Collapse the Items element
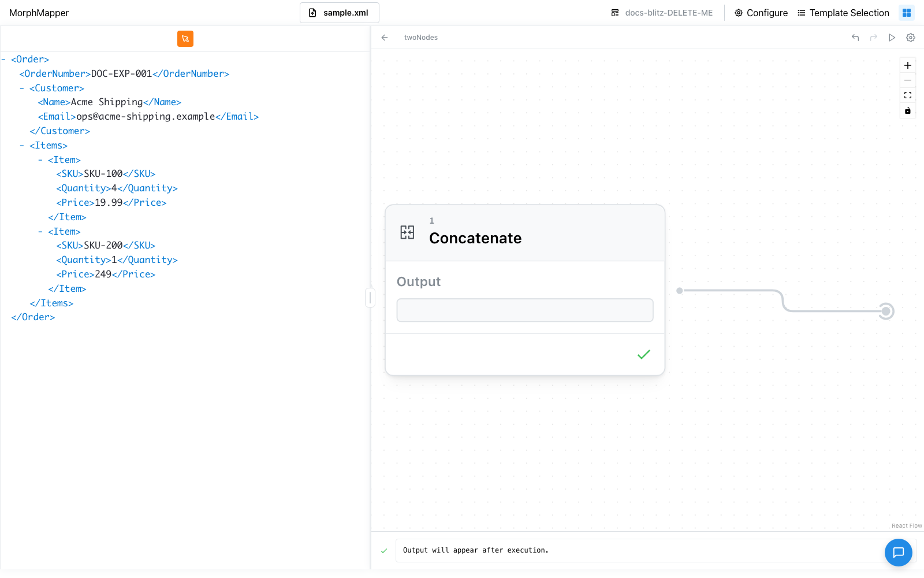924x578 pixels. 22,146
